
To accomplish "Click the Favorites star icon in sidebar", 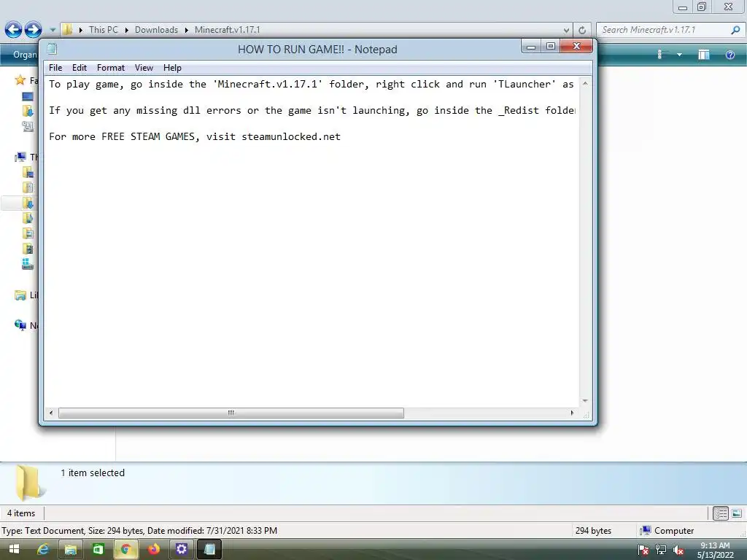I will tap(20, 80).
